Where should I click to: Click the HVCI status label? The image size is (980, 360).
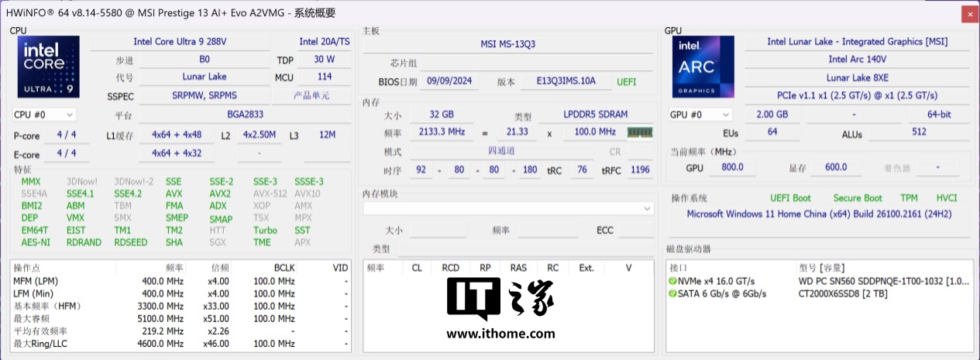pyautogui.click(x=947, y=198)
